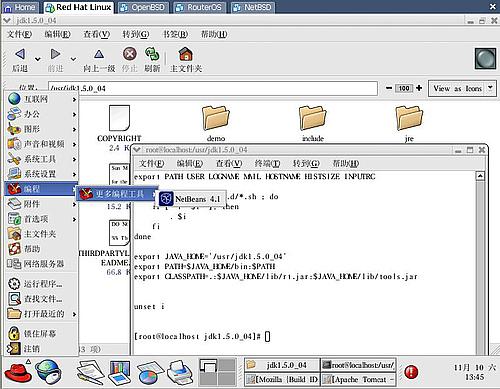Open 文件 menu in file manager
500x389 pixels.
click(20, 34)
